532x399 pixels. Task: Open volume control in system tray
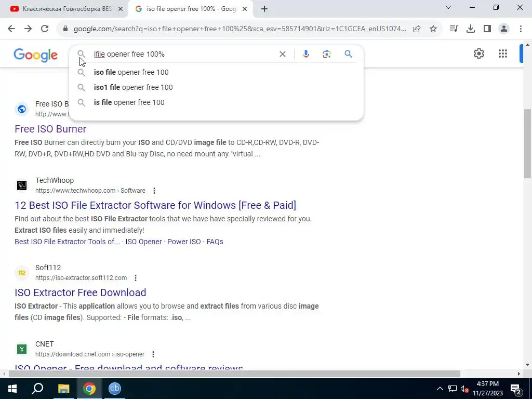[x=464, y=389]
